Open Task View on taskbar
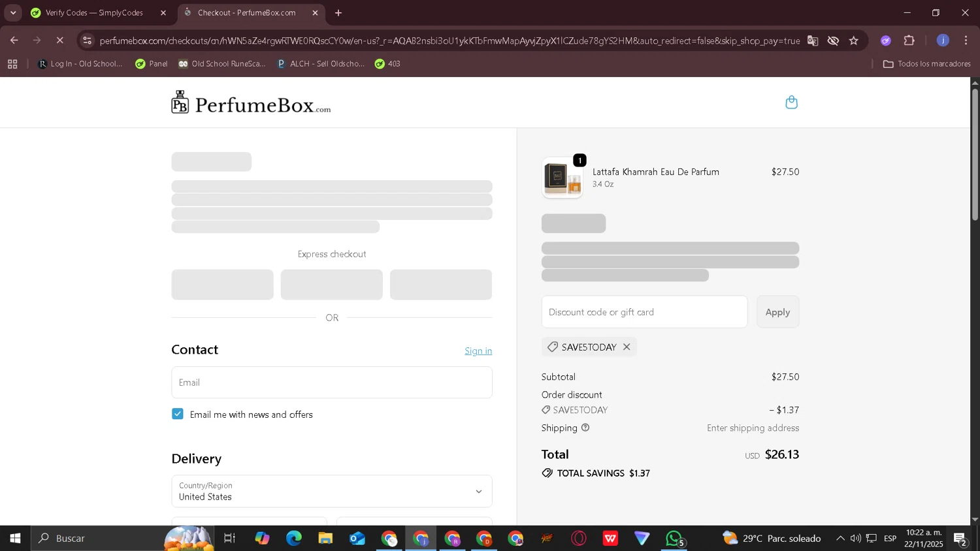Viewport: 980px width, 551px height. (229, 539)
